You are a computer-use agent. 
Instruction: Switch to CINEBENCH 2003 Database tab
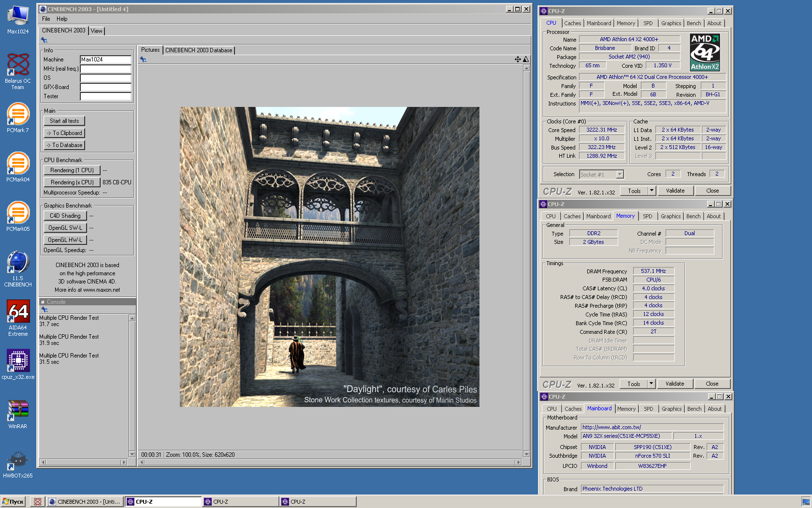click(199, 50)
